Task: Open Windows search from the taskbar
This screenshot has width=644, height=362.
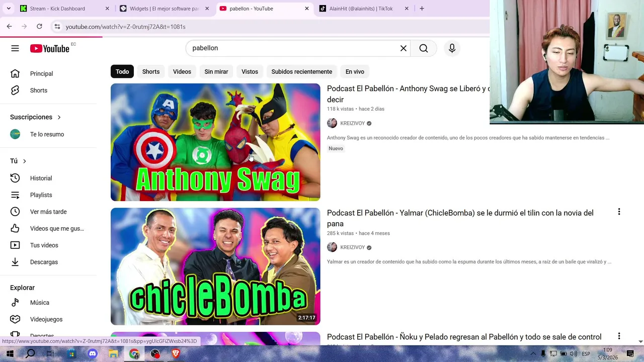Action: click(30, 353)
